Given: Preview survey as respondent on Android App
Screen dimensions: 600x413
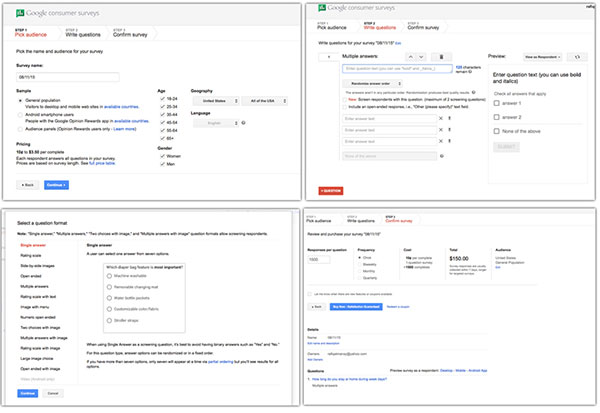Looking at the screenshot, I should click(478, 371).
